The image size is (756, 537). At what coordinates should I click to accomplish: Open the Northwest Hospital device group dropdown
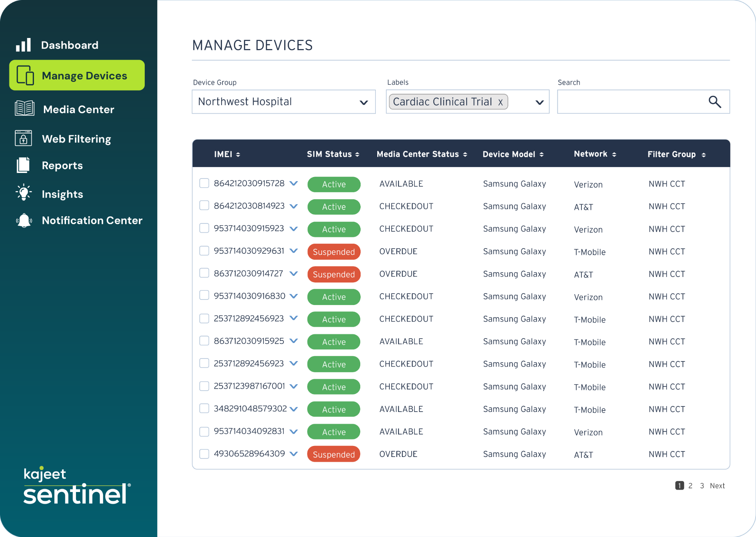click(283, 102)
